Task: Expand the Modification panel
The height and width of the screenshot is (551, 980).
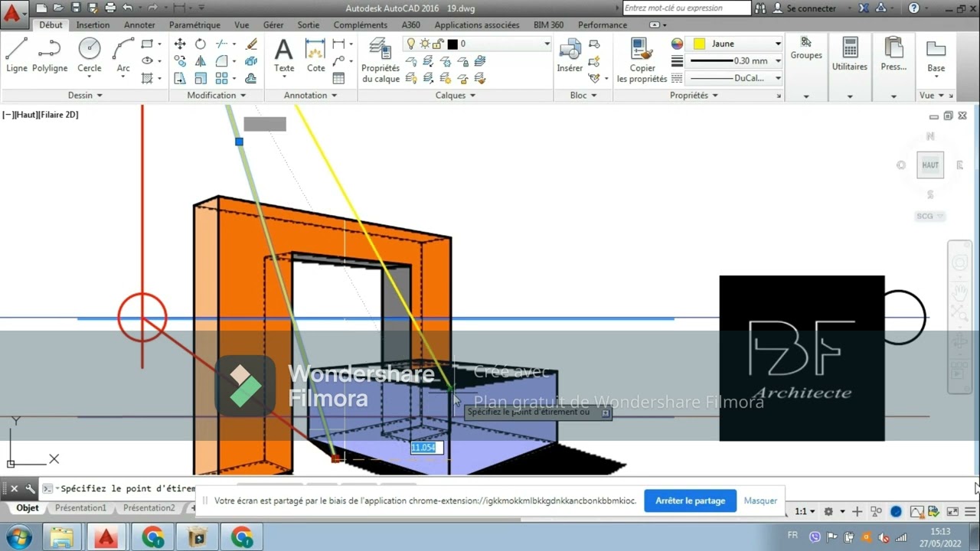Action: (217, 96)
